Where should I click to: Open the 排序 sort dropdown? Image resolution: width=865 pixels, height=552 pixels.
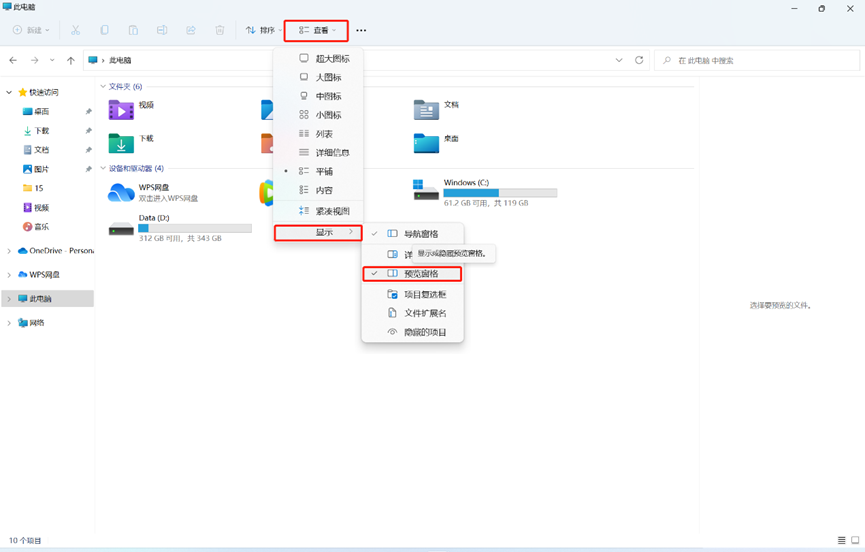[x=263, y=31]
